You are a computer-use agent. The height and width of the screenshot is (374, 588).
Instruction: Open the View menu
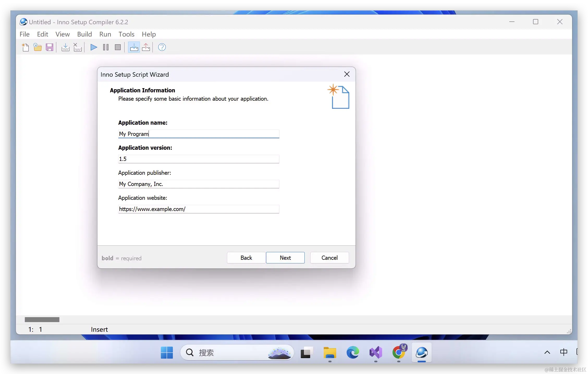coord(63,34)
